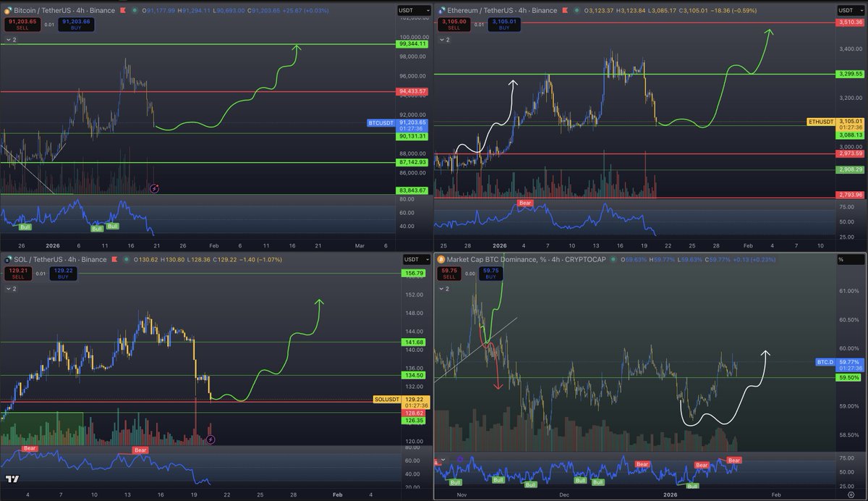Click the green market status dot on Bitcoin chart

pyautogui.click(x=135, y=10)
